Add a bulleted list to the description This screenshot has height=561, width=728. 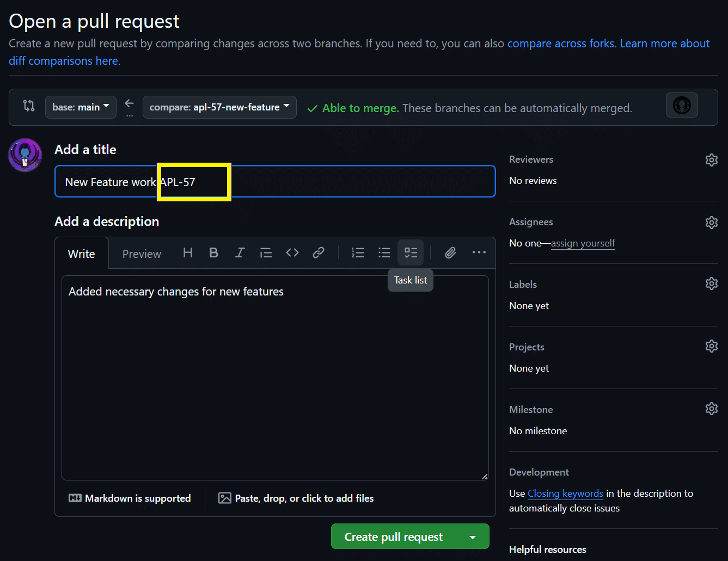point(384,252)
